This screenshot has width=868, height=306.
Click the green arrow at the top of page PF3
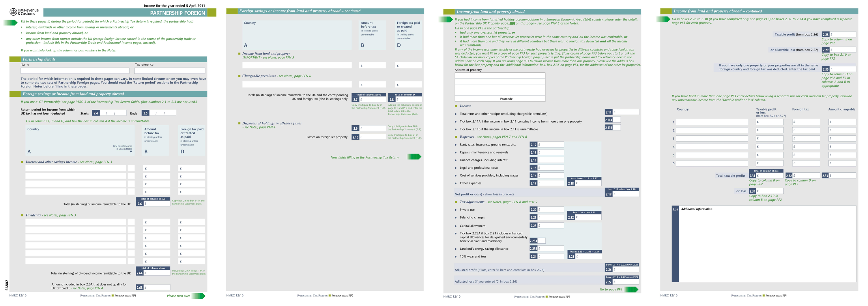(x=446, y=20)
